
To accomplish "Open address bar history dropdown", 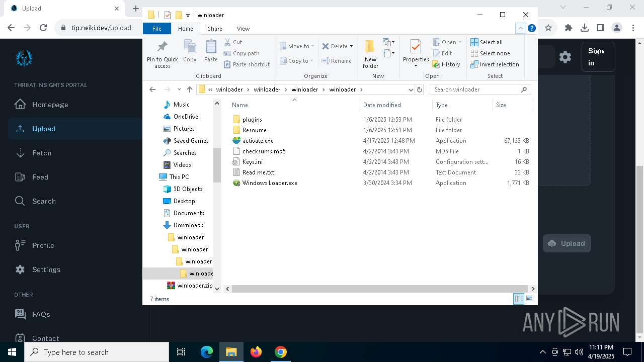I will tap(411, 89).
